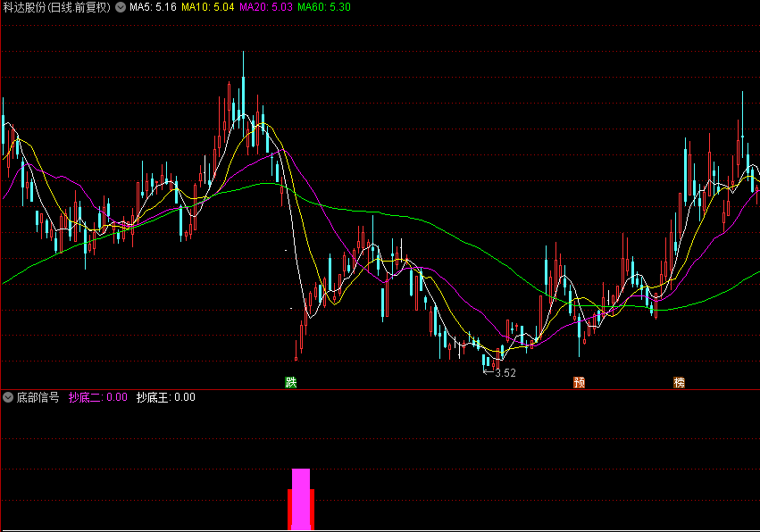The height and width of the screenshot is (532, 760).
Task: Click the 底部信号 indicator name
Action: point(38,398)
